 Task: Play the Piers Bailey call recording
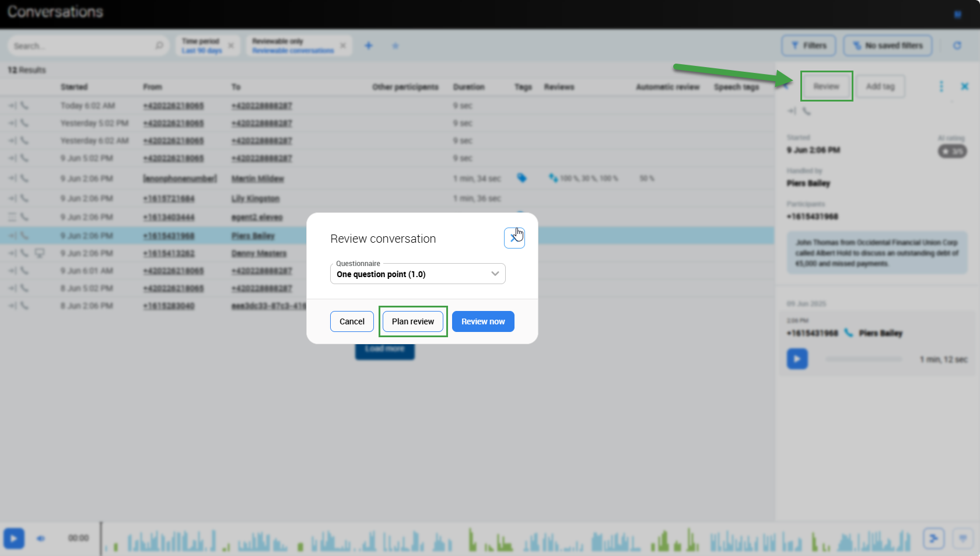(797, 359)
